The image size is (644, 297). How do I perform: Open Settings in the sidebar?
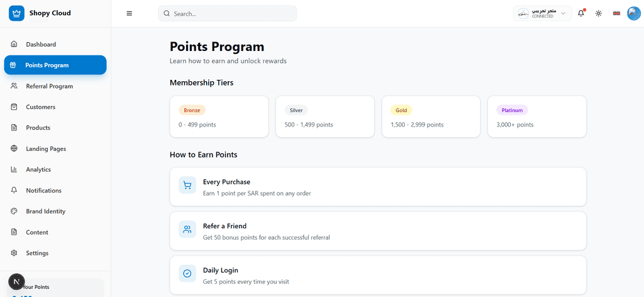click(37, 253)
